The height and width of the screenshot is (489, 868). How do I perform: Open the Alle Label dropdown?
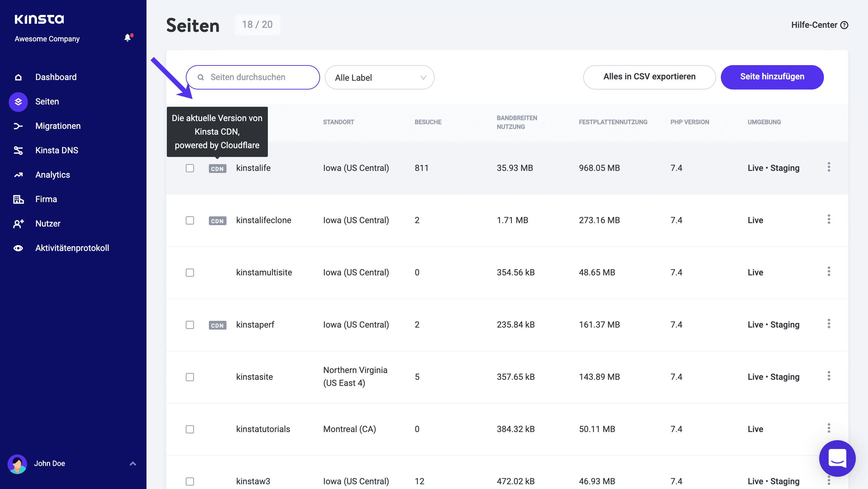coord(379,77)
